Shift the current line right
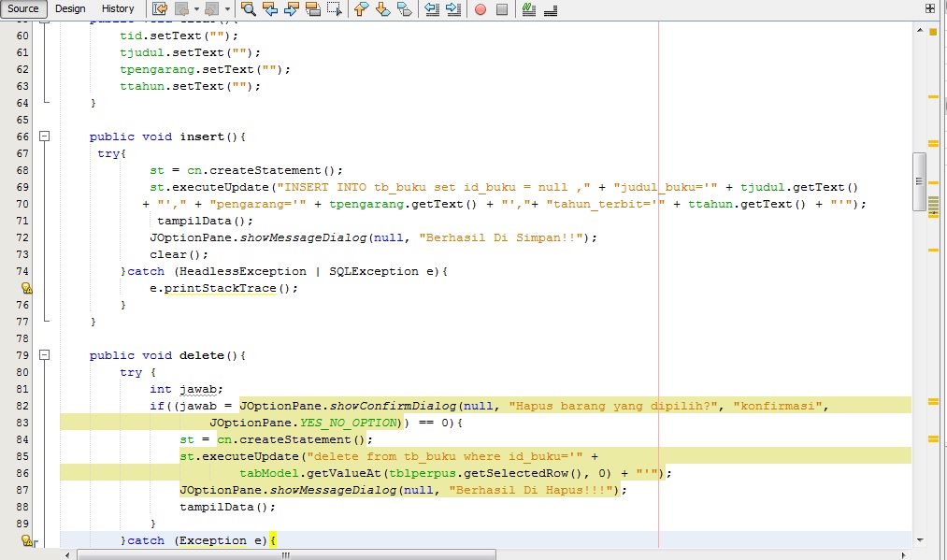Screen dimensions: 947x560 pos(455,9)
